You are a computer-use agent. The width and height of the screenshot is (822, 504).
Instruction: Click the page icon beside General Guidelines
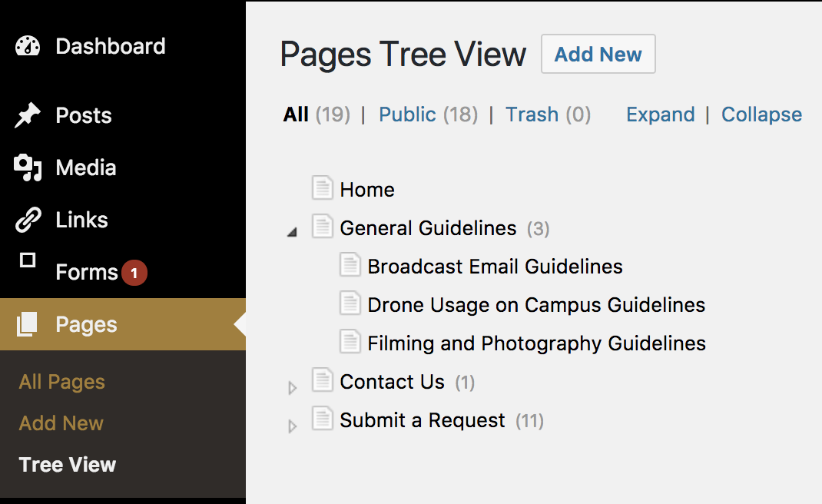[323, 226]
